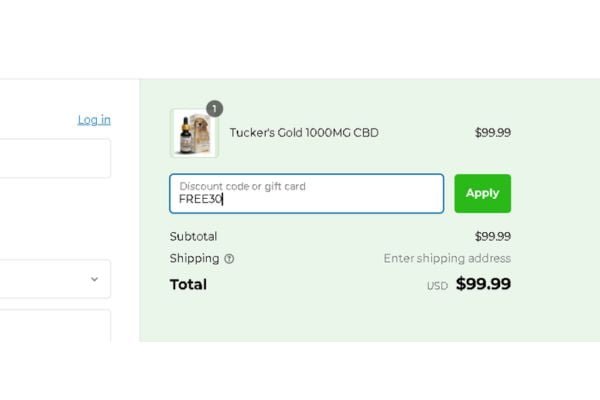Click the USD currency label
The height and width of the screenshot is (400, 600).
[437, 286]
